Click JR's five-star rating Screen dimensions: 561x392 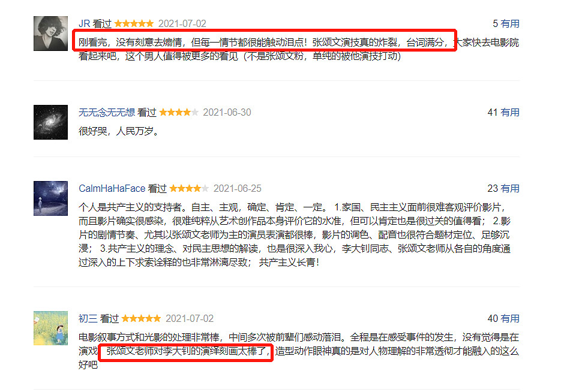pos(134,23)
